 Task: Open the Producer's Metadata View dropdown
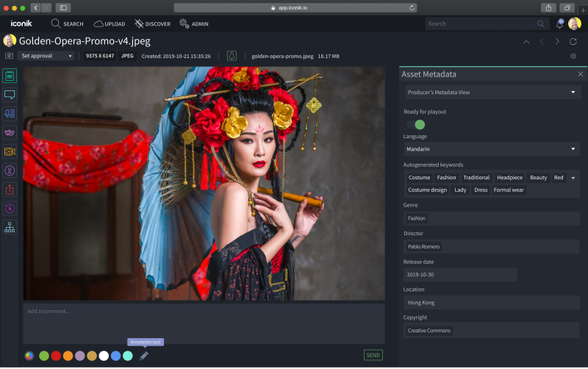pyautogui.click(x=492, y=93)
